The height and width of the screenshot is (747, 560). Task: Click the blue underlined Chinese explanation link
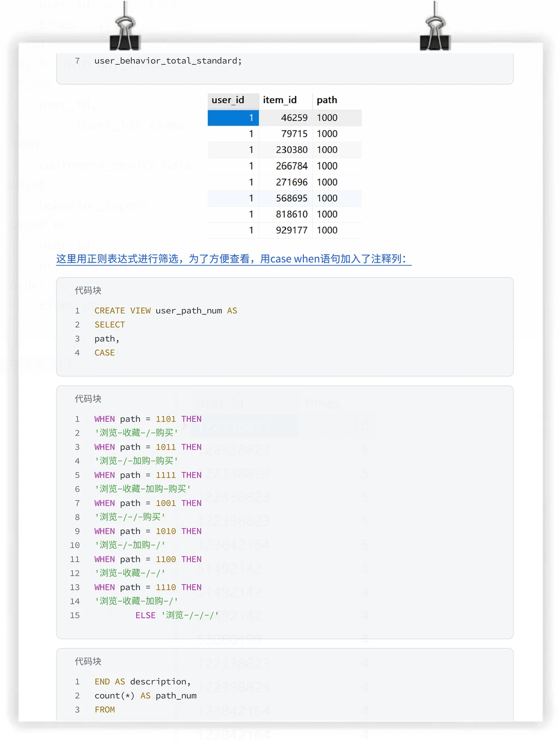click(x=233, y=259)
